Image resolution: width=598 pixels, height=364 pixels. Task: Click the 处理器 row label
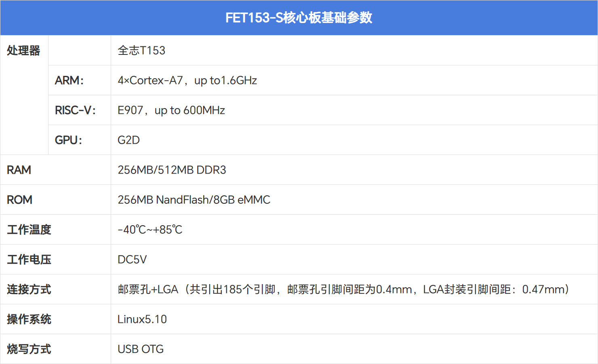tap(23, 50)
